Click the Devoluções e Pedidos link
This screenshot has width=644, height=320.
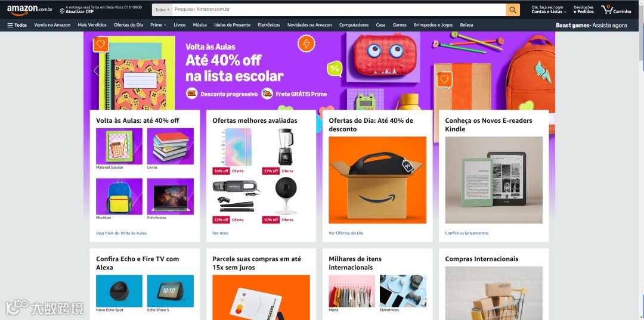pos(584,10)
